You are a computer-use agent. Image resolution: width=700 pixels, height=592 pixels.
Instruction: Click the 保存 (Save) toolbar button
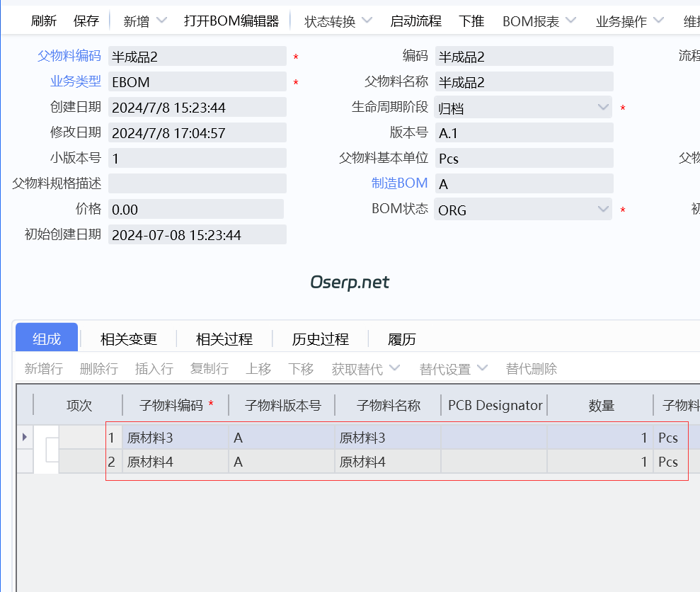[86, 21]
